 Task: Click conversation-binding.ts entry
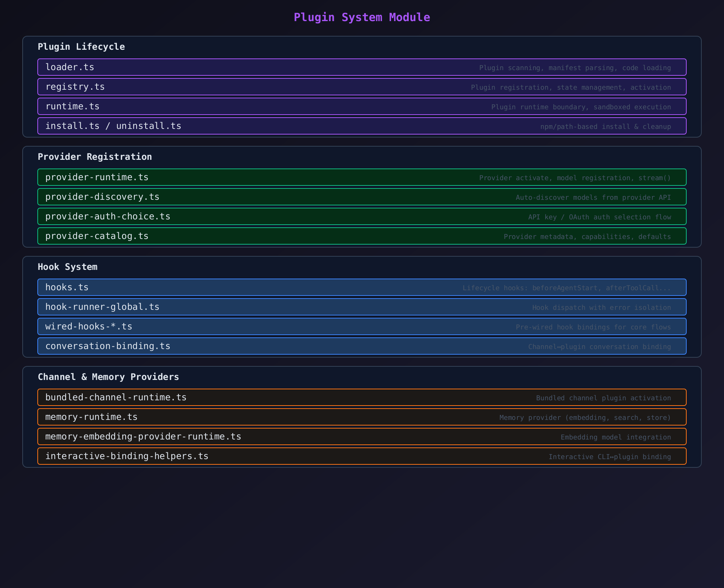[362, 346]
